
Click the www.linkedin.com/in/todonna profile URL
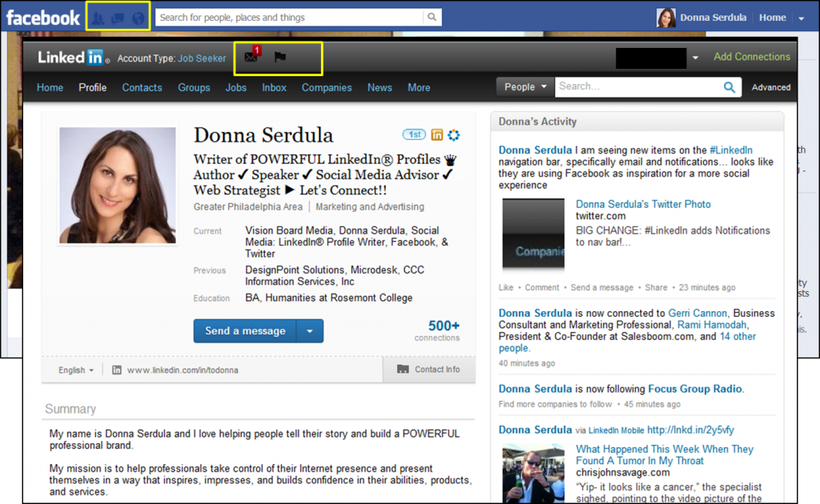coord(183,370)
